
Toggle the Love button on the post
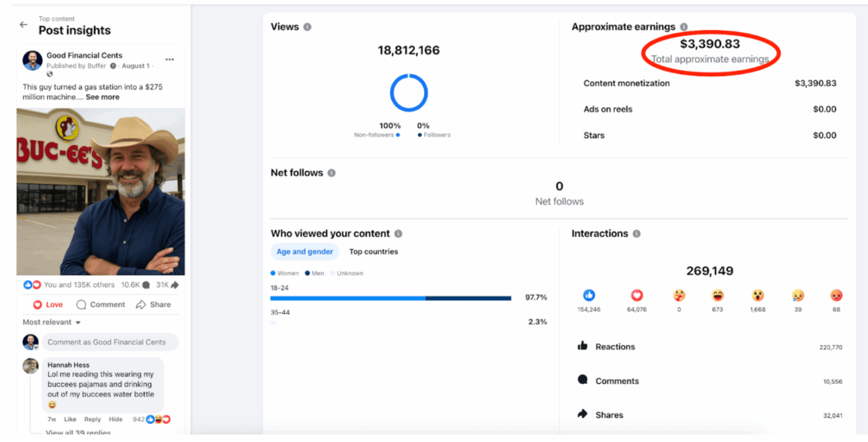click(48, 304)
